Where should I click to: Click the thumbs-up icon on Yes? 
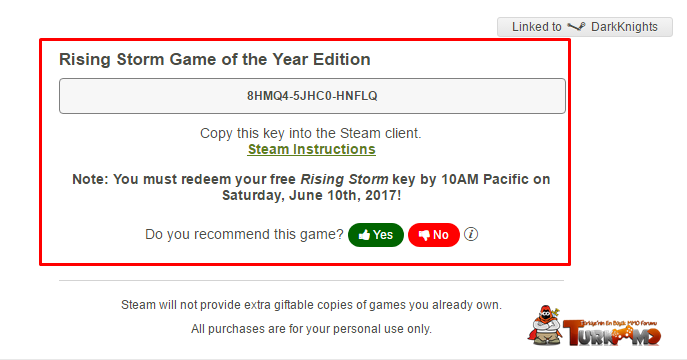tap(364, 235)
